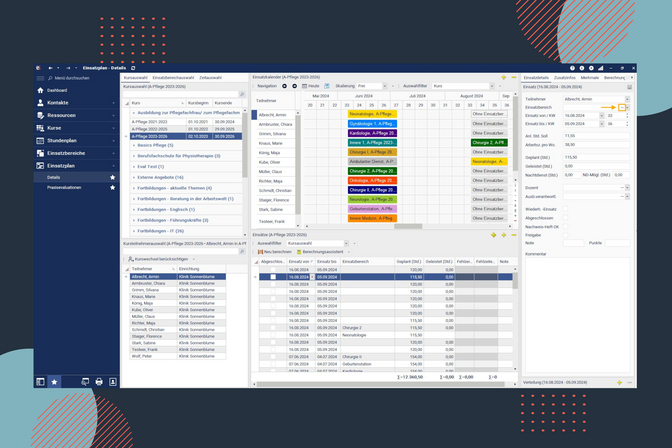
Task: Toggle the Abgeschlossen checkbox in details panel
Action: pyautogui.click(x=567, y=220)
